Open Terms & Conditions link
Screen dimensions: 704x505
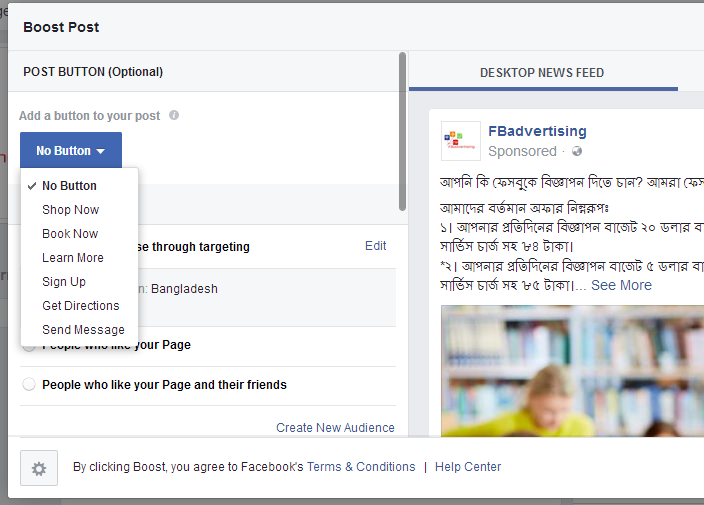[x=361, y=467]
